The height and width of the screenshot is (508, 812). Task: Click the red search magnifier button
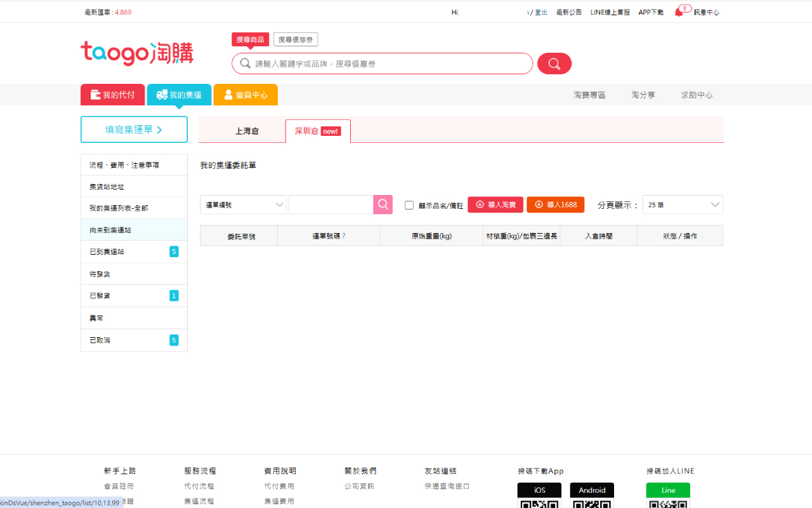554,63
